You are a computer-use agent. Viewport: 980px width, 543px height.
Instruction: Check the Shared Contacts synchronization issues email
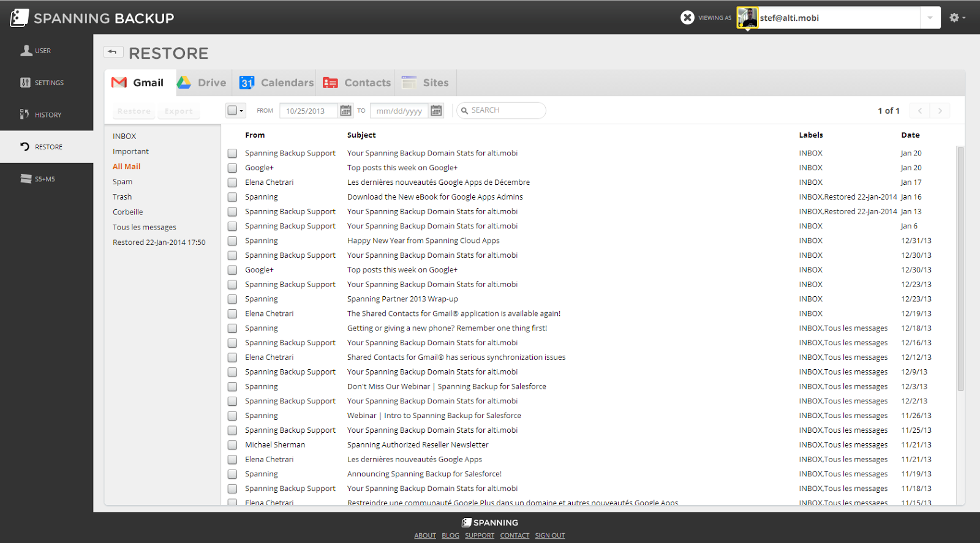(232, 358)
